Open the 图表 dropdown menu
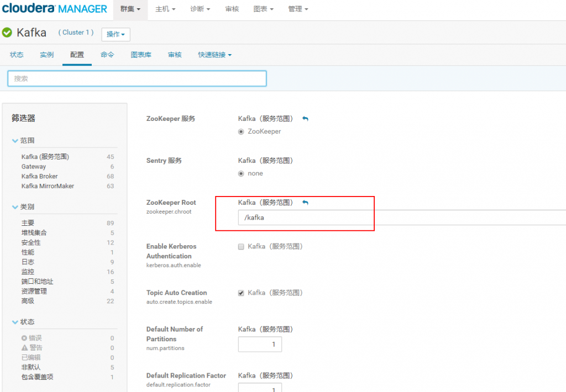This screenshot has height=392, width=566. point(264,9)
